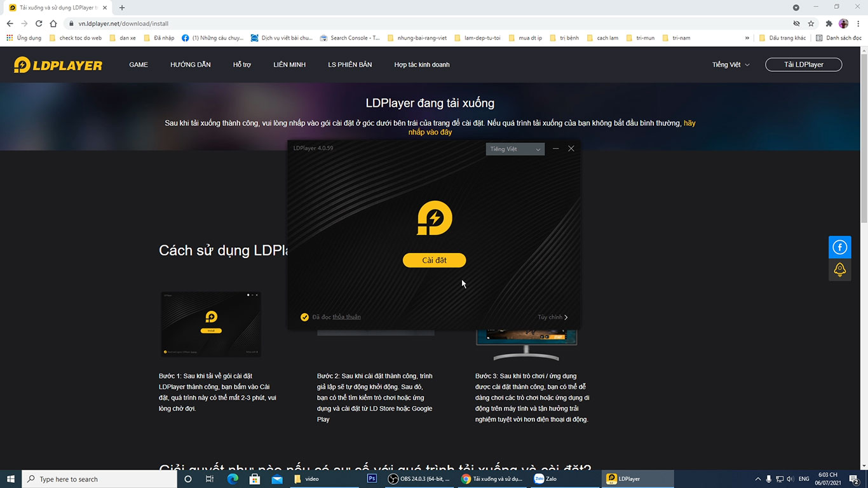Uncheck the 'Đã đọc thỏa thuận' agreement checkbox
This screenshot has height=488, width=868.
click(304, 317)
